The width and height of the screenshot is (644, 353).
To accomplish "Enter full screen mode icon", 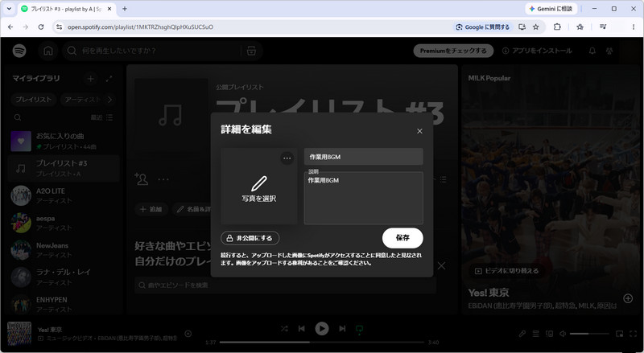I will 633,334.
